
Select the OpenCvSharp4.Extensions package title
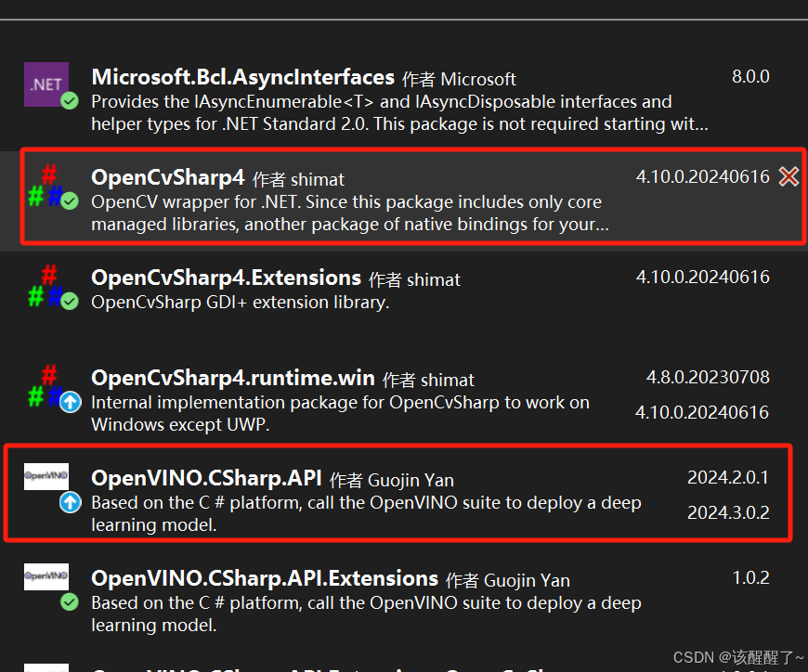coord(227,278)
